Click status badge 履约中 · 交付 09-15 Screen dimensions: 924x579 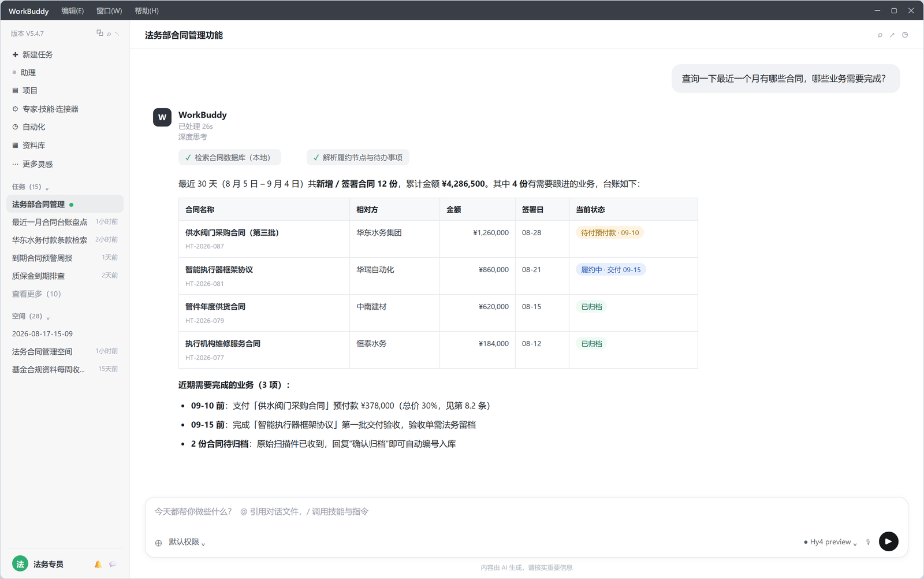click(610, 269)
